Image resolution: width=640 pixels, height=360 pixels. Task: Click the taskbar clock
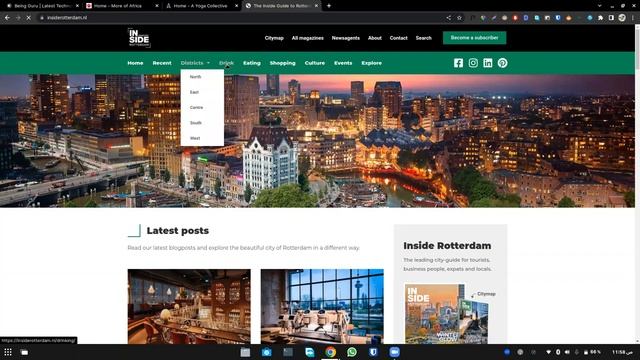click(x=622, y=352)
